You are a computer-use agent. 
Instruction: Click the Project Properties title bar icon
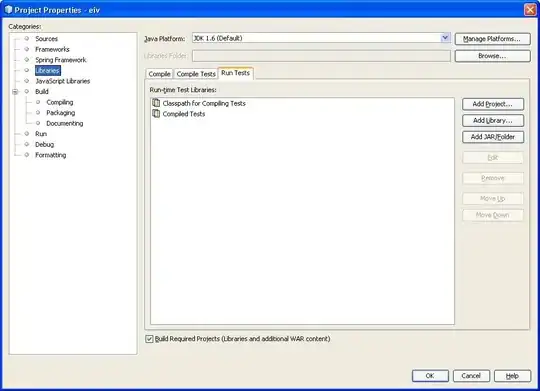tap(8, 10)
